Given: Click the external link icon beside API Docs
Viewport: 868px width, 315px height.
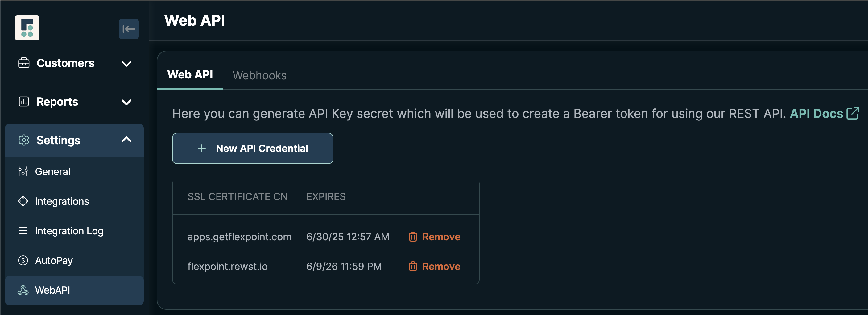Looking at the screenshot, I should 853,114.
